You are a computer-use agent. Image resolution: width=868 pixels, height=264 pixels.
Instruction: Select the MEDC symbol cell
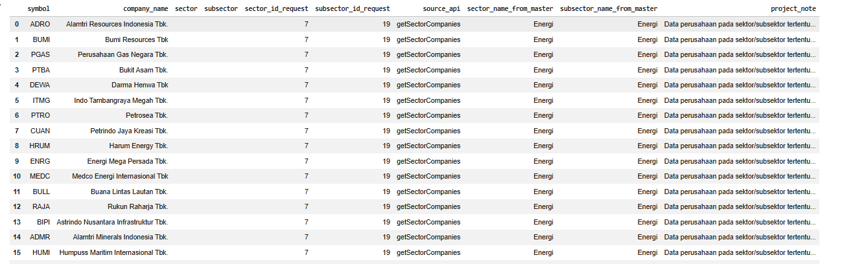coord(40,176)
